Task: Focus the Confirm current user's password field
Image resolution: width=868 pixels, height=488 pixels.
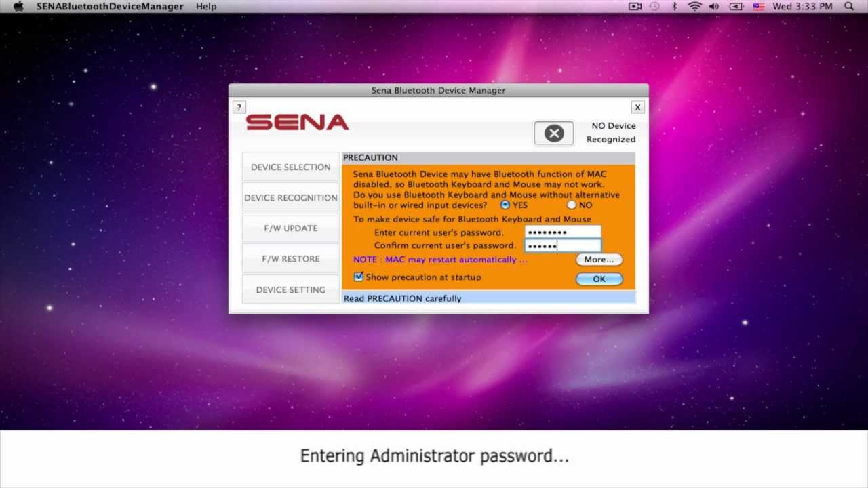Action: 563,245
